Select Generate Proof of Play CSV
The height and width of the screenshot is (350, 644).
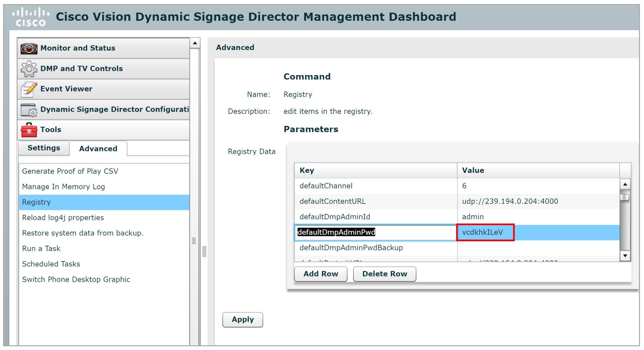click(104, 171)
